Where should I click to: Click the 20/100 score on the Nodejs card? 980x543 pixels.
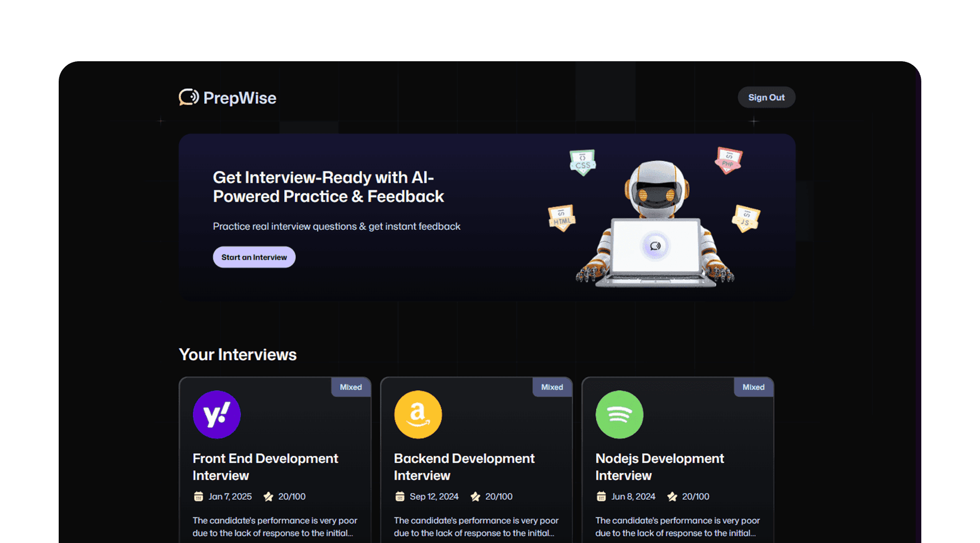(696, 497)
